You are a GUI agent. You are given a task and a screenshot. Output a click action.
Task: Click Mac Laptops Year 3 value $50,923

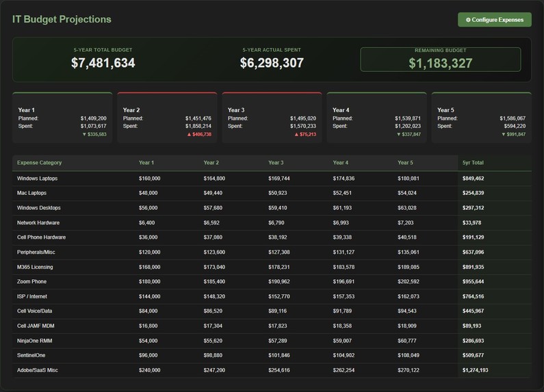coord(278,193)
